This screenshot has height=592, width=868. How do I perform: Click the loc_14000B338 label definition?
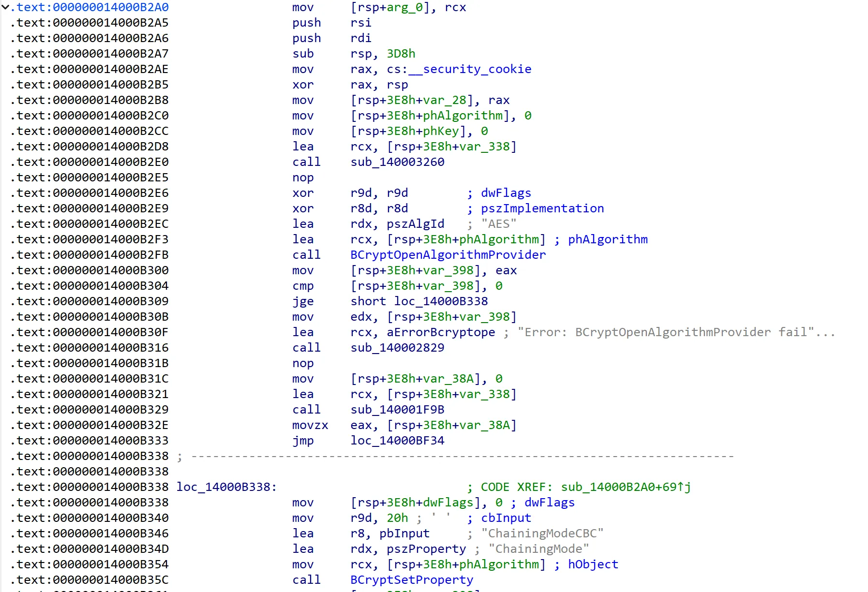pyautogui.click(x=226, y=487)
